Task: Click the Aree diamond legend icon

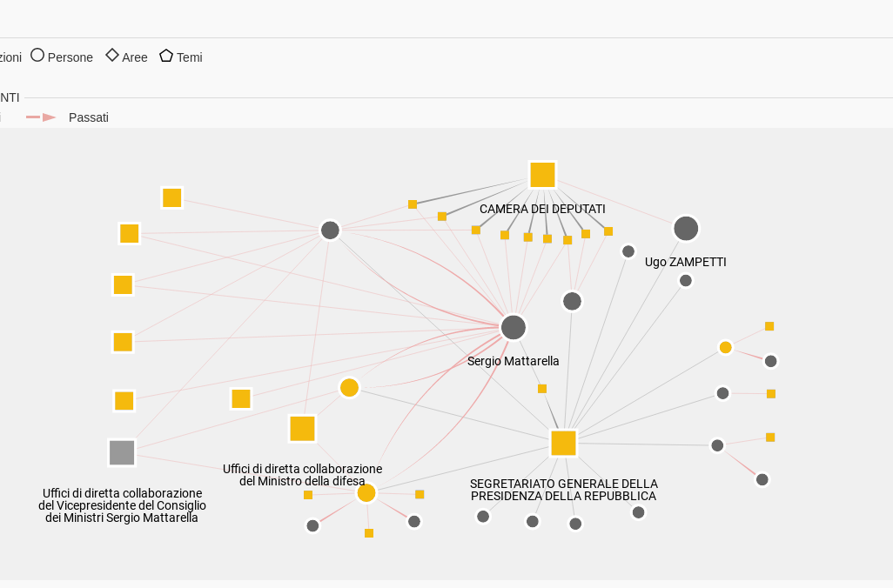Action: pyautogui.click(x=112, y=55)
